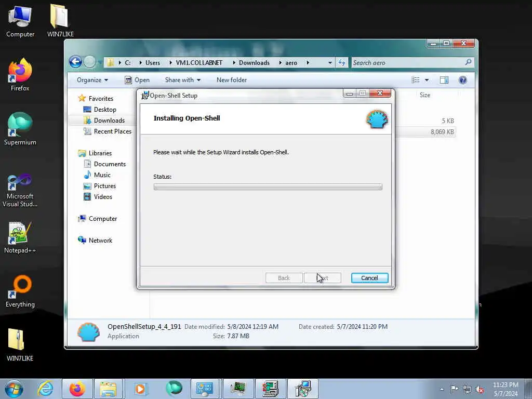The width and height of the screenshot is (532, 399).
Task: Click the network tray icon
Action: pyautogui.click(x=467, y=389)
